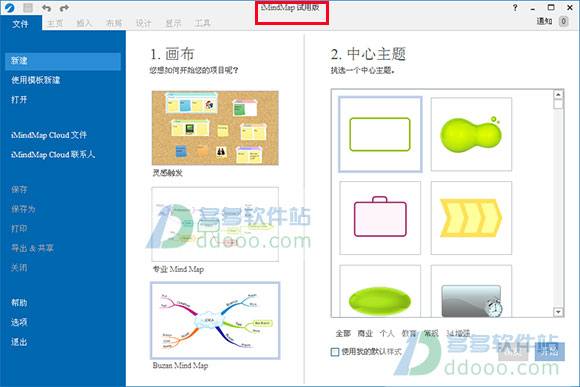The width and height of the screenshot is (580, 387).
Task: Select 使用模板新建 in the sidebar
Action: pos(36,80)
